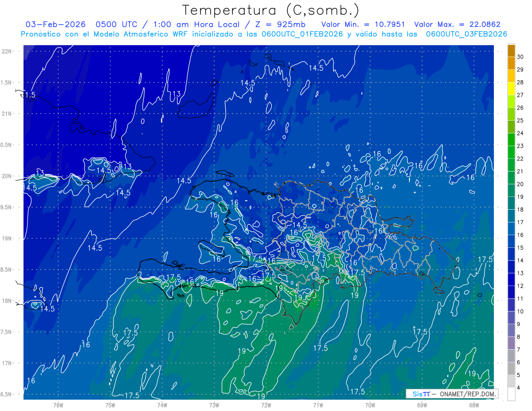This screenshot has height=411, width=532.
Task: Click the '4' color scale label
Action: click(519, 388)
